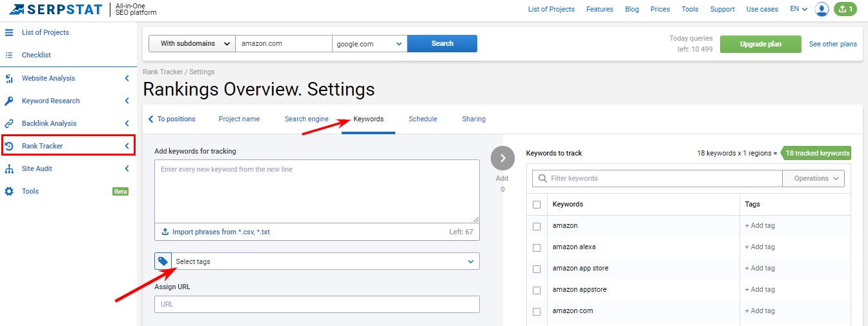
Task: Click the Website Analysis chart icon
Action: tap(9, 78)
